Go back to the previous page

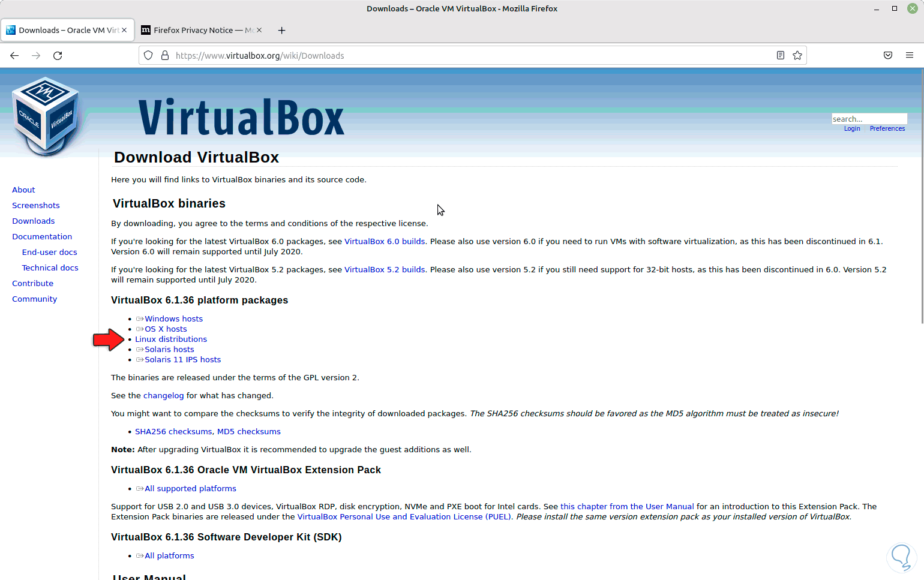[x=14, y=56]
